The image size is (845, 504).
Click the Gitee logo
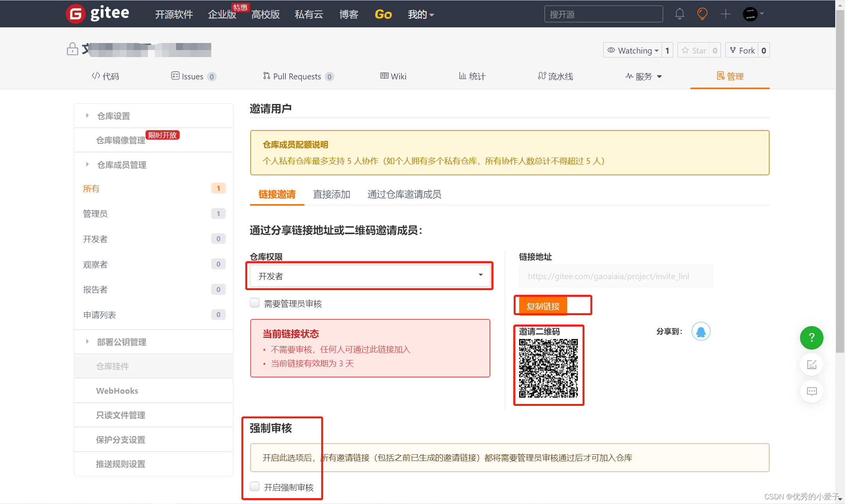97,14
